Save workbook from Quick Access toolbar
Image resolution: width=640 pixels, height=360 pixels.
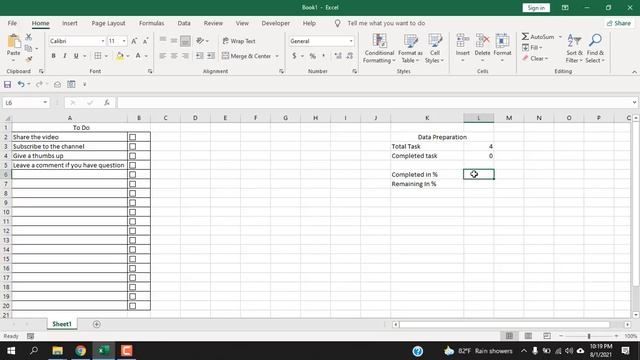coord(7,84)
